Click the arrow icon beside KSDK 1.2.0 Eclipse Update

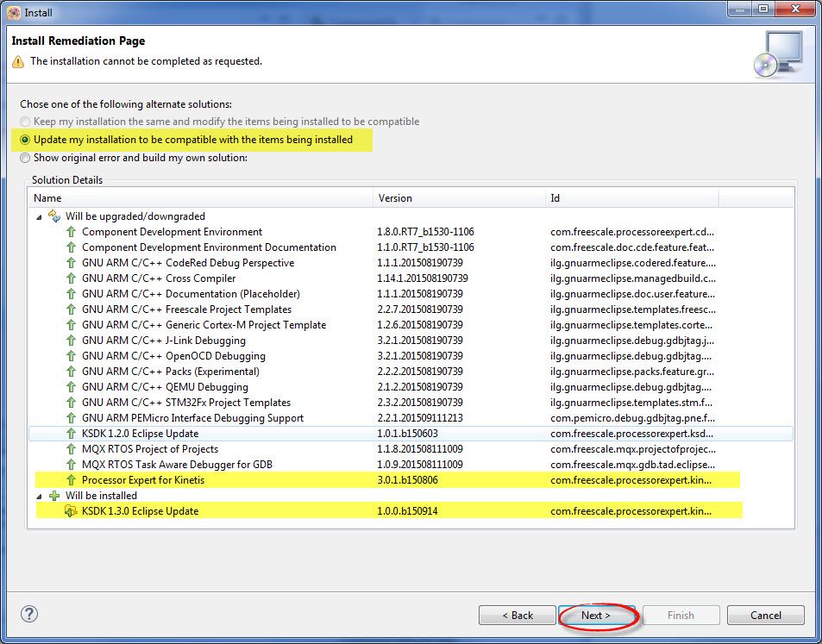point(71,434)
